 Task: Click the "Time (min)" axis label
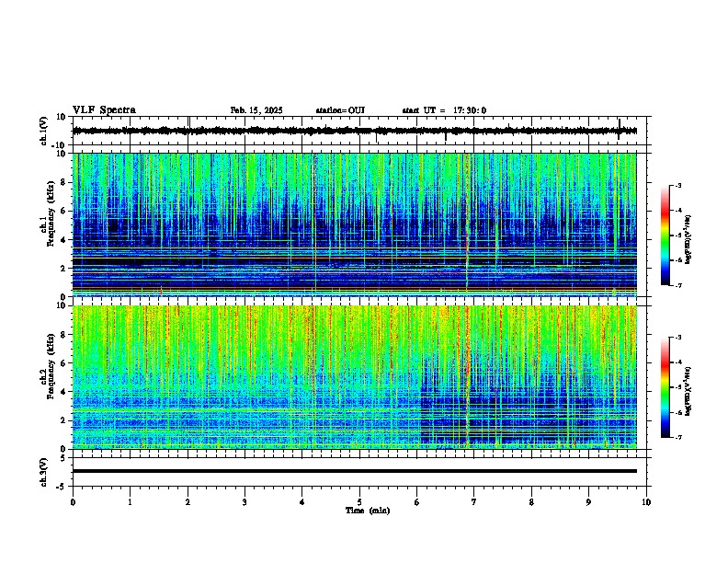[x=368, y=511]
